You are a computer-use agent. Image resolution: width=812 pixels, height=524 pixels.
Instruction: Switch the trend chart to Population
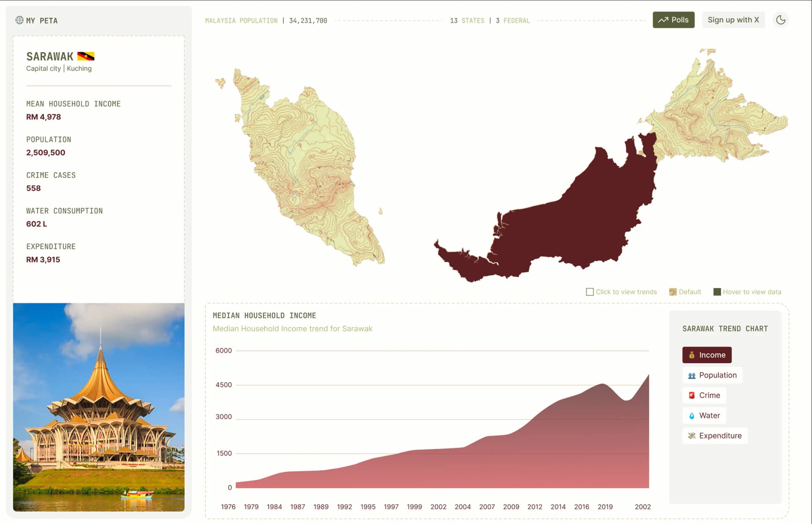(712, 375)
